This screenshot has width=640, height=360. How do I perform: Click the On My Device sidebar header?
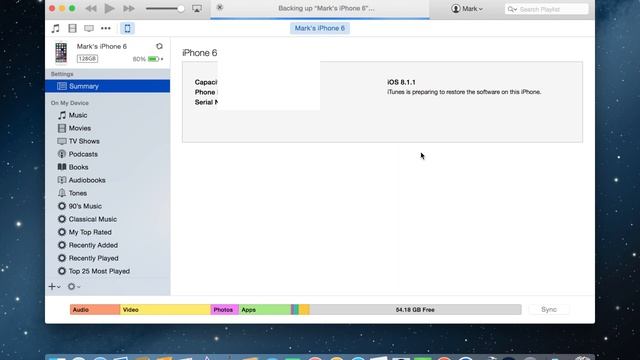click(70, 103)
